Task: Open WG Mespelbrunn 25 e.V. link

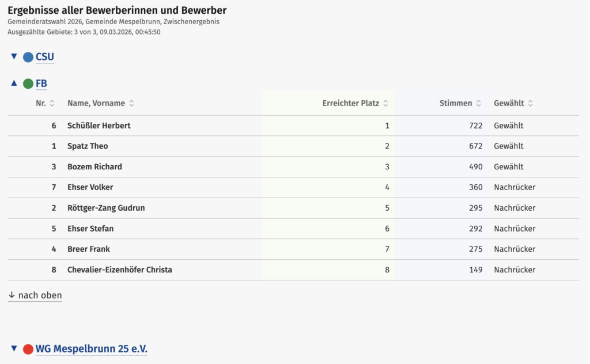Action: 91,349
